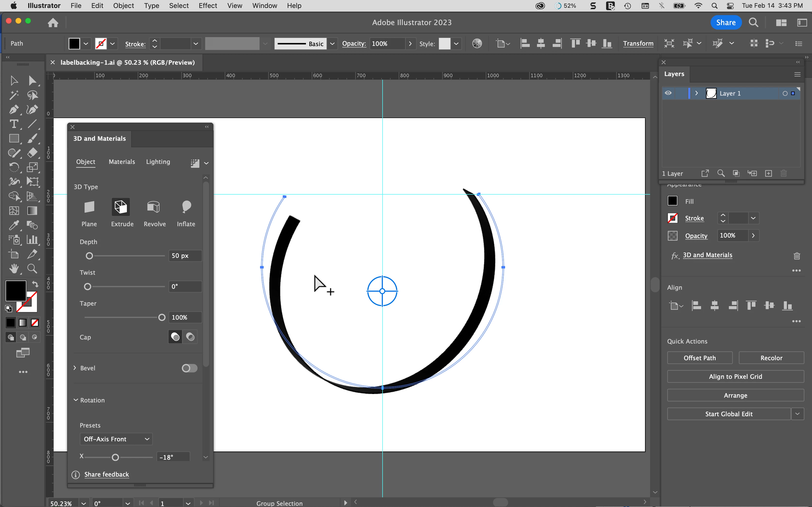
Task: Open the Effect menu
Action: coord(207,6)
